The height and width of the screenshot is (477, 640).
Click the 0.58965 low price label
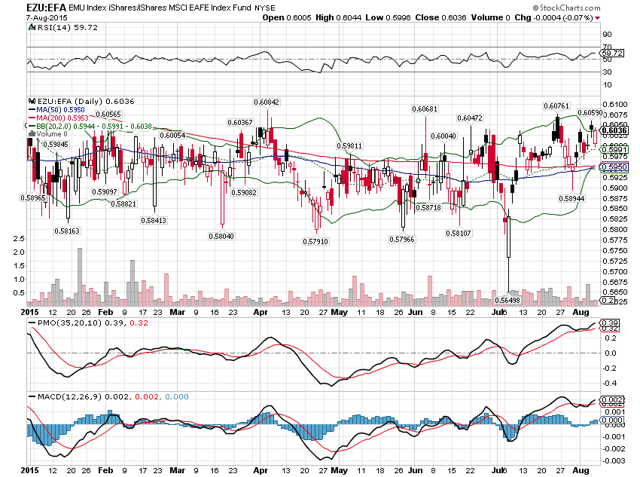coord(33,198)
